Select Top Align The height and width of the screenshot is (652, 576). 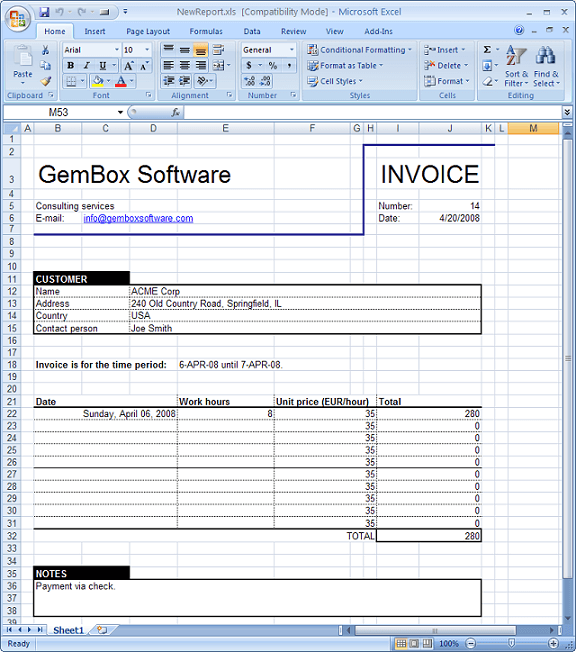pos(168,50)
